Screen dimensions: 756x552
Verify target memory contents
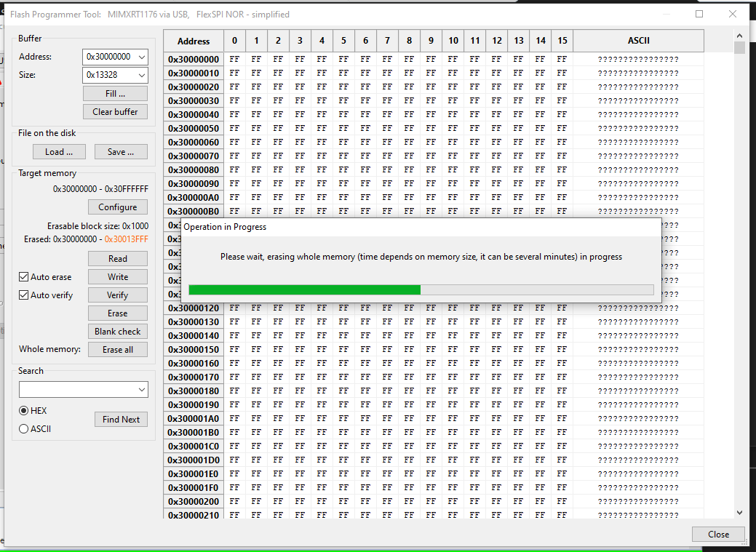[x=117, y=295]
